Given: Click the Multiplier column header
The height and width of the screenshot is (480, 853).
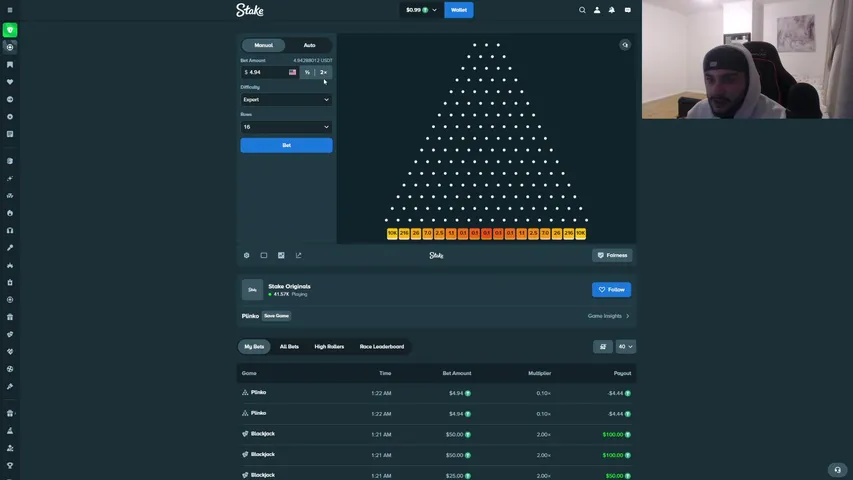Looking at the screenshot, I should pyautogui.click(x=540, y=373).
